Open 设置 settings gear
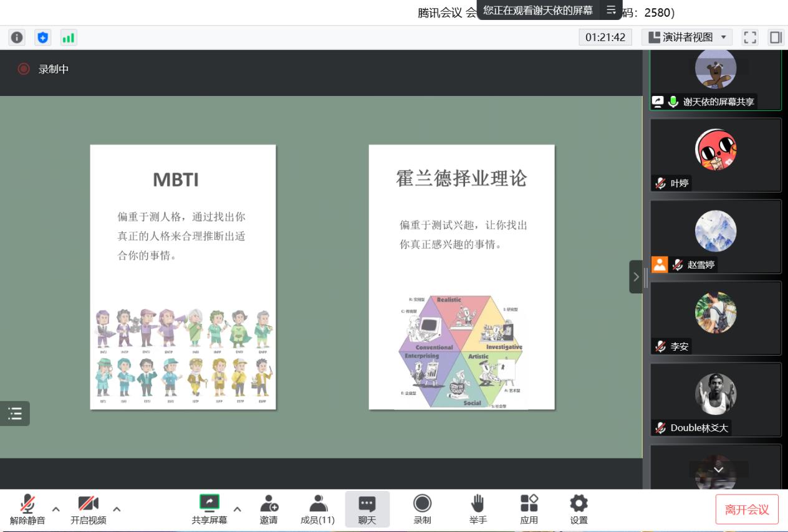The image size is (788, 532). click(x=579, y=509)
